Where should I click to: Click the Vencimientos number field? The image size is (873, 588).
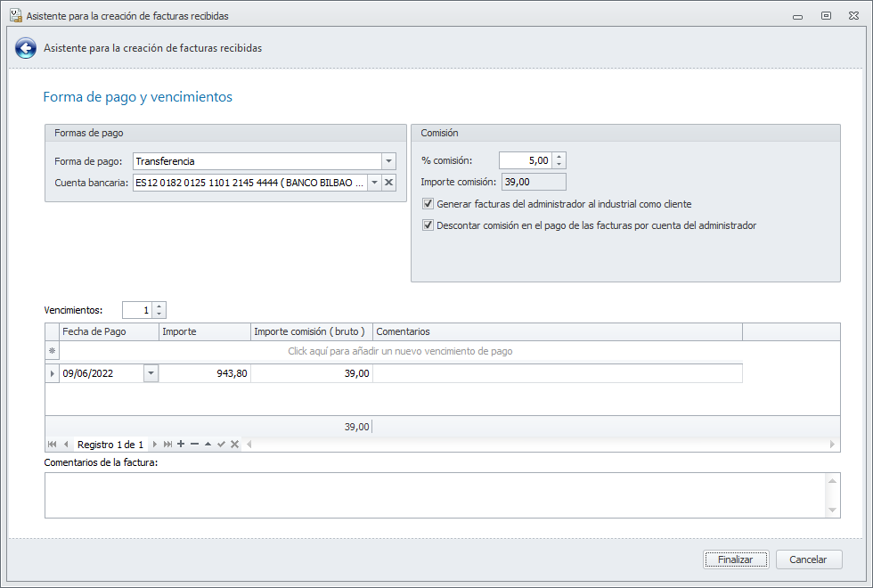tap(137, 310)
